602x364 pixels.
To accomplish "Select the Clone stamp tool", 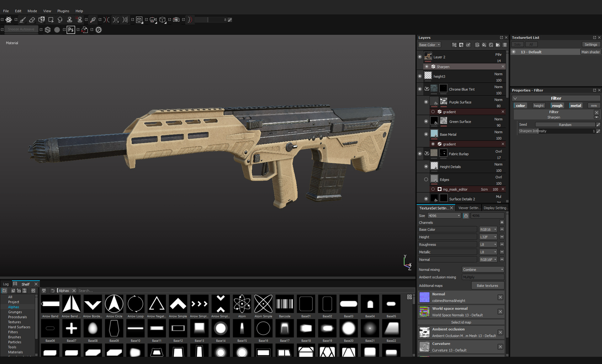I will click(70, 20).
